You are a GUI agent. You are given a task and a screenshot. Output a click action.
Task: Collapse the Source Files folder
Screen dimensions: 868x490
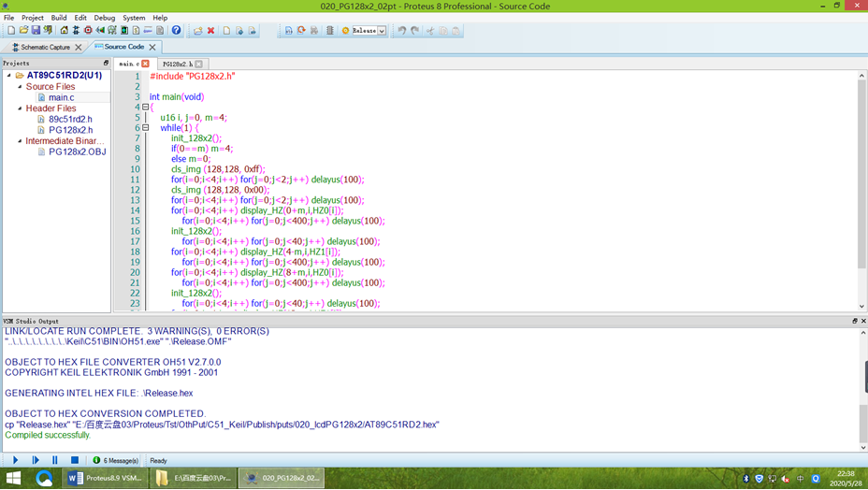[x=20, y=86]
